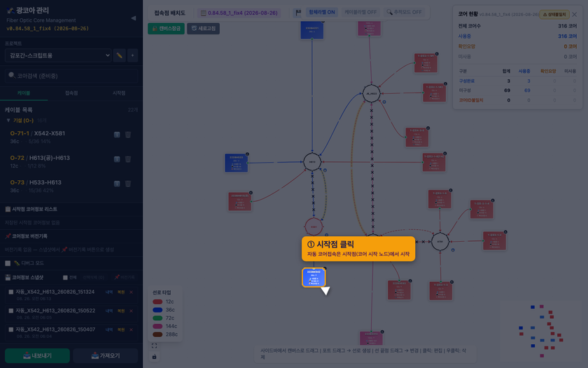This screenshot has height=368, width=588.
Task: Toggle 케이블라벨 OFF label switch
Action: [x=360, y=13]
